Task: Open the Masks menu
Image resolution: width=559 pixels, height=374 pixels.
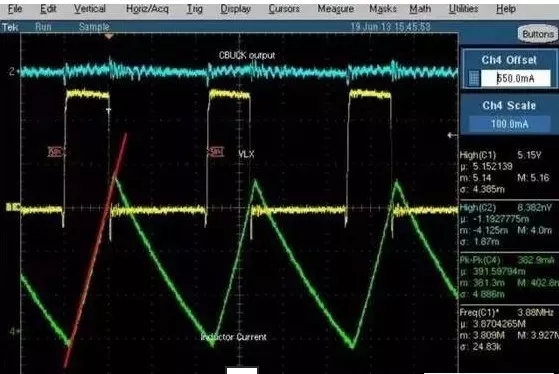Action: [383, 9]
